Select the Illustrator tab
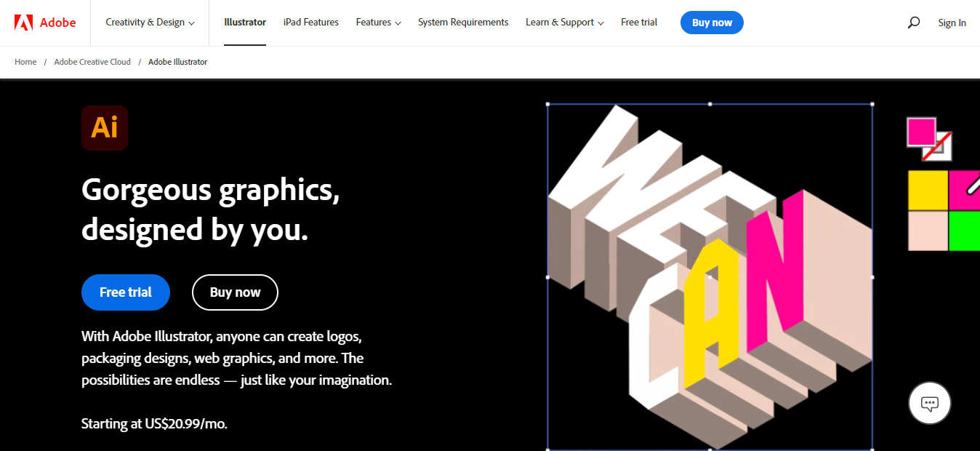Image resolution: width=980 pixels, height=451 pixels. (x=245, y=23)
